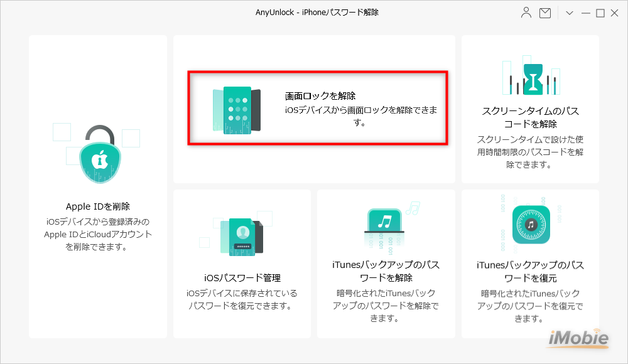The height and width of the screenshot is (364, 628).
Task: Click the Apple ID removal description text
Action: click(x=98, y=234)
